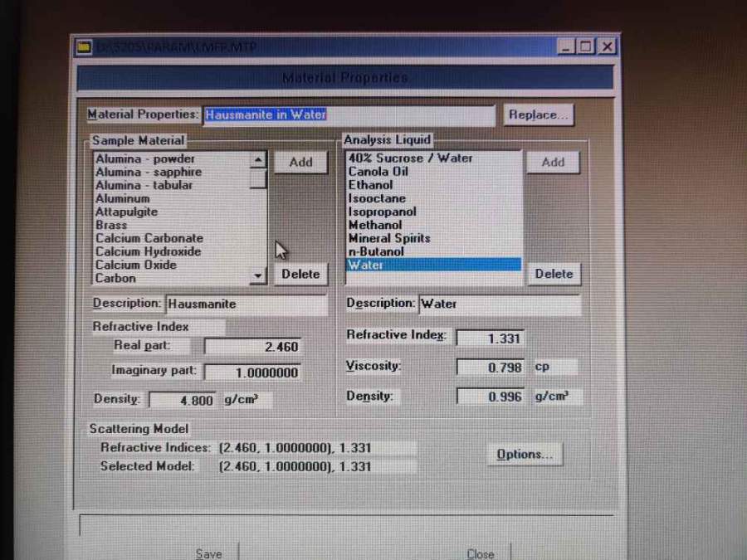Click the liquid Viscosity field
This screenshot has height=560, width=747.
[490, 367]
